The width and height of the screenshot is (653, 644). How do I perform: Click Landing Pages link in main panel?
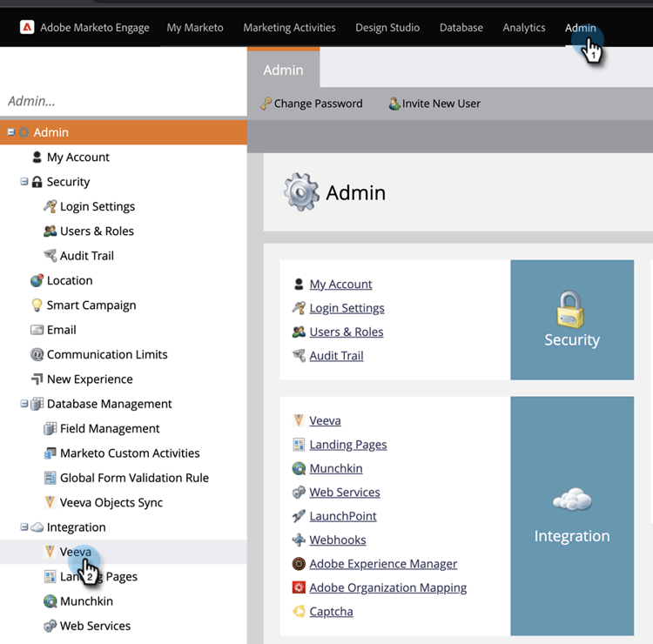(348, 445)
